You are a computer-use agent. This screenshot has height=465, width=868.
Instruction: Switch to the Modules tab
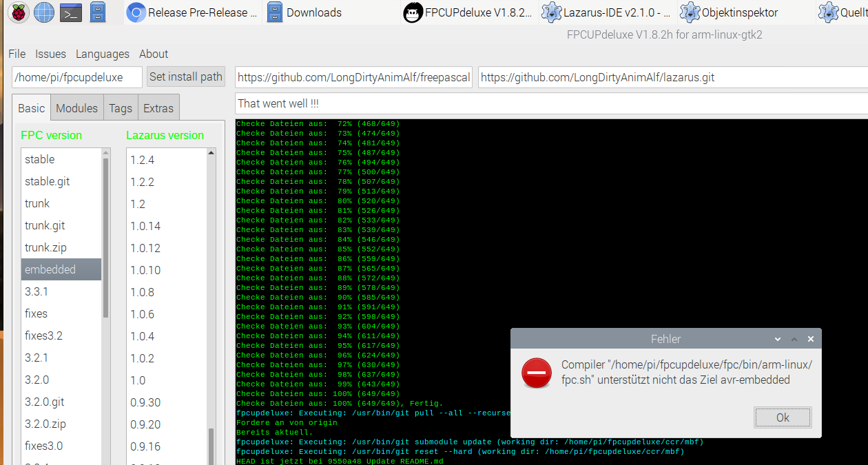tap(77, 108)
